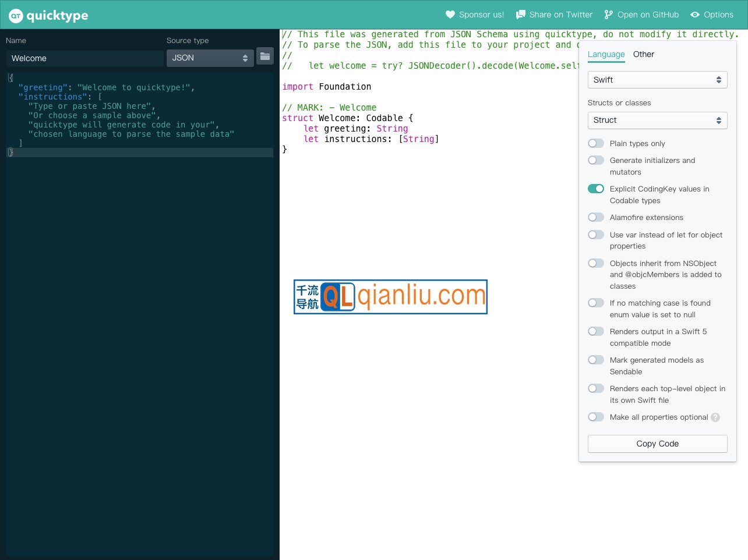Open the Swift language dropdown

tap(657, 80)
